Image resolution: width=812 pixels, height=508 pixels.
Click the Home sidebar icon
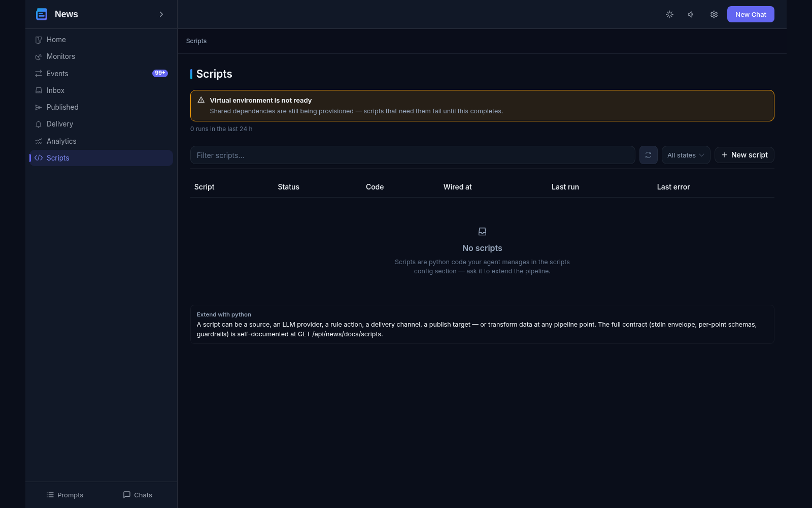pyautogui.click(x=39, y=40)
